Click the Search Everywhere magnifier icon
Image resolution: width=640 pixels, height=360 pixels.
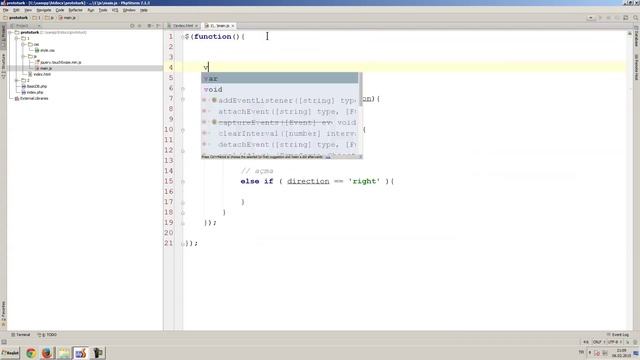click(636, 18)
